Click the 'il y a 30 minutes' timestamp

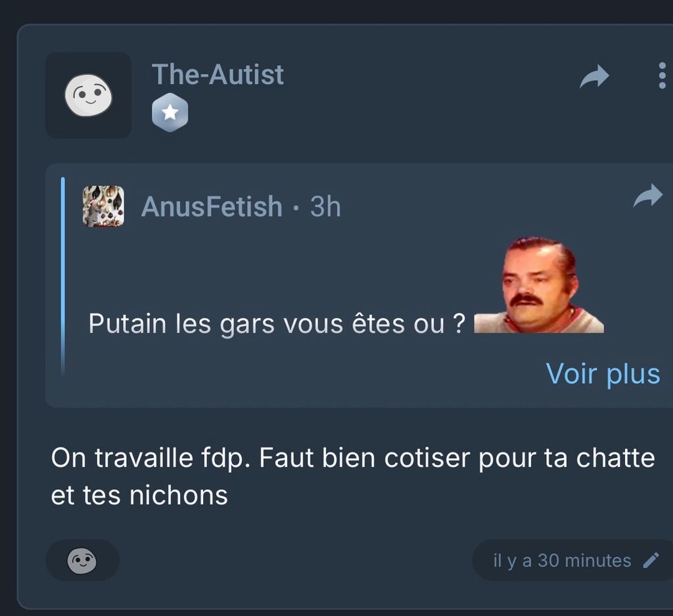[563, 561]
